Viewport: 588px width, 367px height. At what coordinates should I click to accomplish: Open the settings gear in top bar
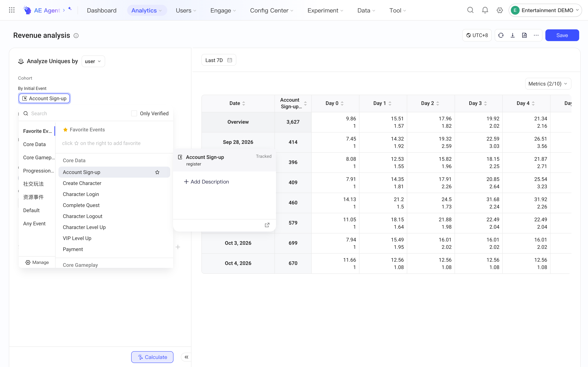(500, 10)
